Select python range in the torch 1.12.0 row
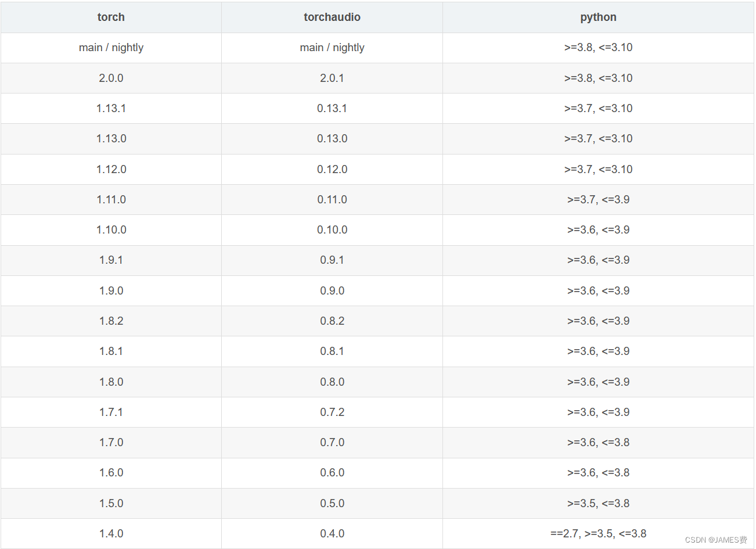The image size is (756, 549). click(598, 170)
